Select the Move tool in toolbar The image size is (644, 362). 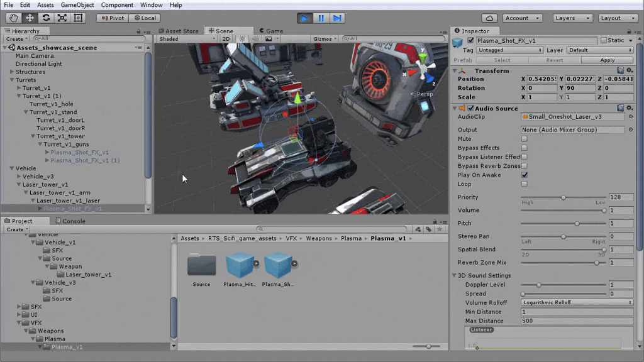point(30,18)
